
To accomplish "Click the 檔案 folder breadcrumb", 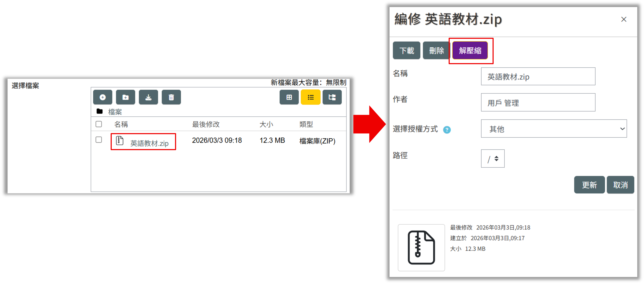I will pyautogui.click(x=115, y=112).
